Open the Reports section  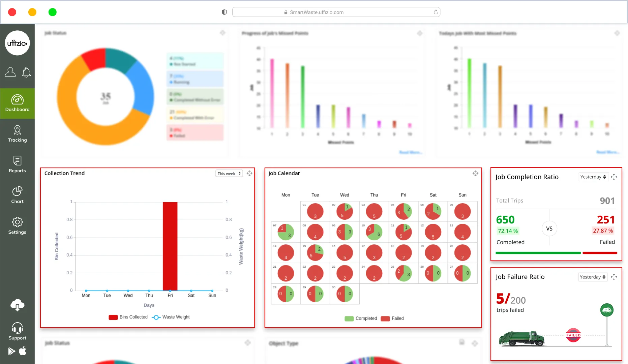coord(17,164)
